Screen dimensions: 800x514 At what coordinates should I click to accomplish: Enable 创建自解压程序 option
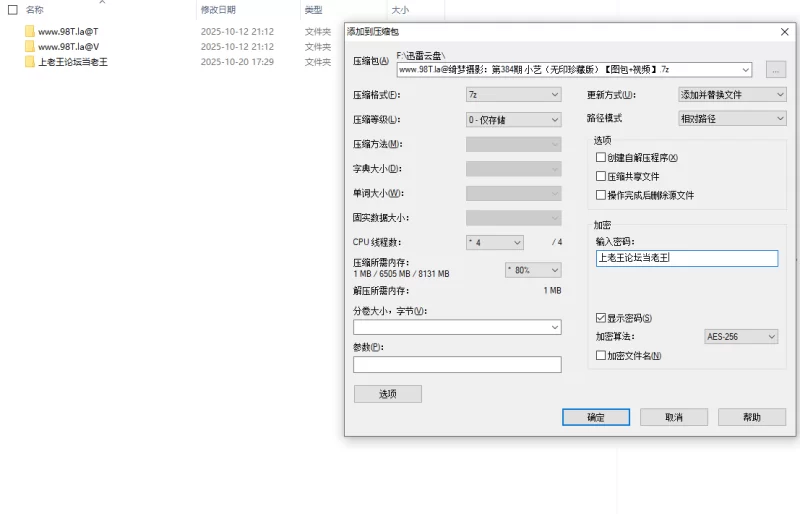point(601,158)
